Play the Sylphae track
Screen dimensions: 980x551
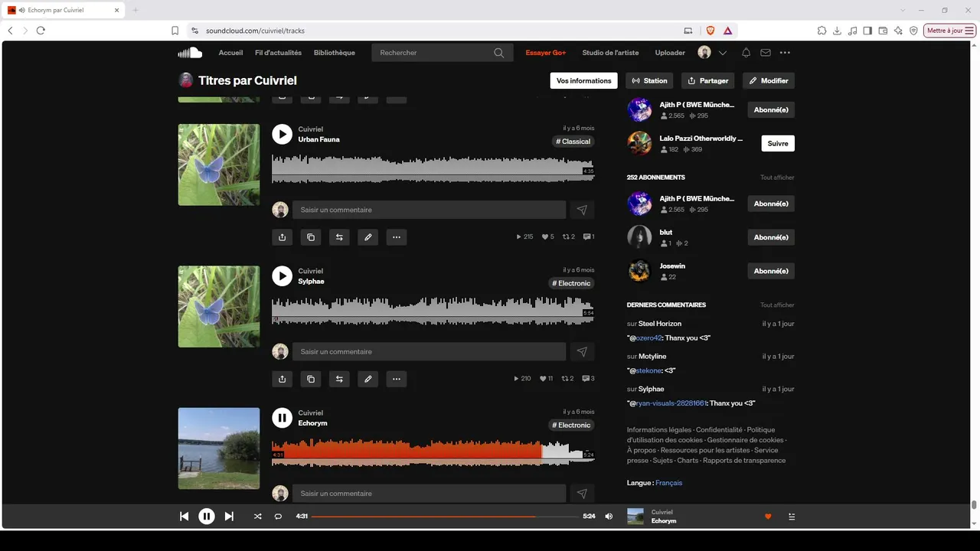tap(282, 275)
